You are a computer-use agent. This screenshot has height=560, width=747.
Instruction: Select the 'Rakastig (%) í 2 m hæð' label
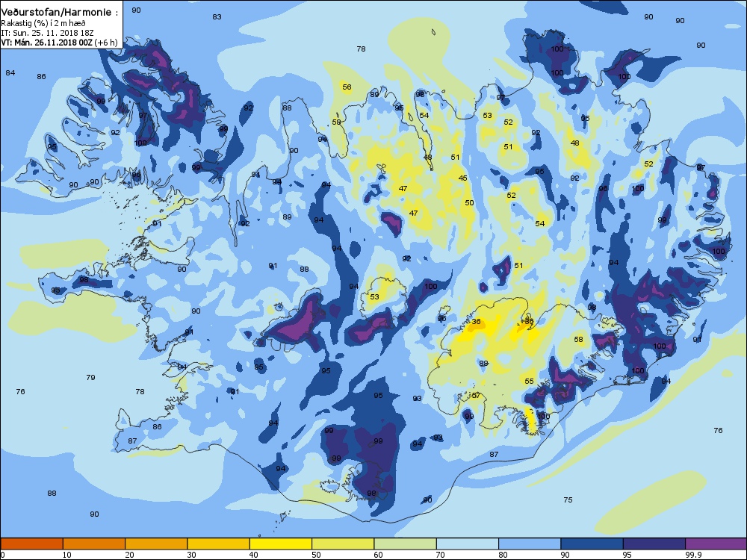tap(43, 23)
